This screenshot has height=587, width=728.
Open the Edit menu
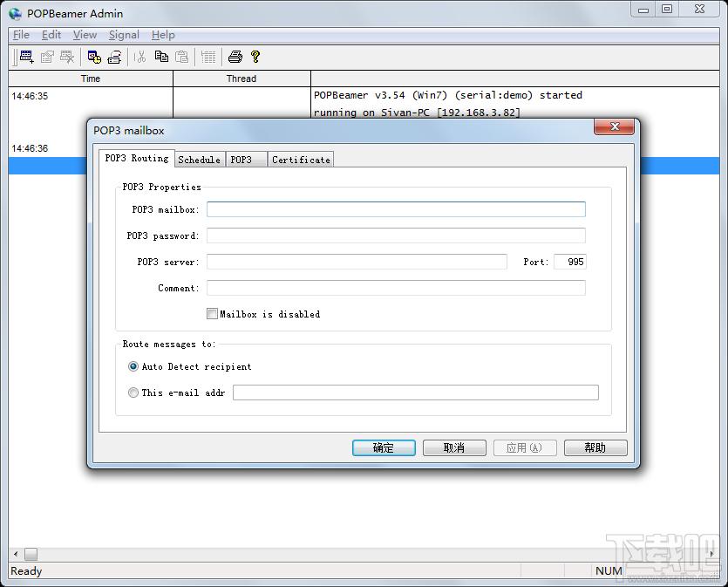[x=51, y=35]
